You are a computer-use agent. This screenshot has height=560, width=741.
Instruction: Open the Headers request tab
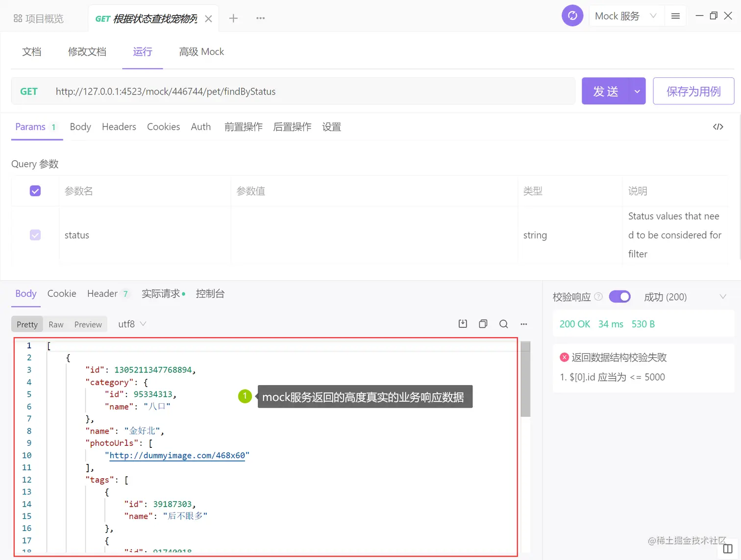click(119, 126)
